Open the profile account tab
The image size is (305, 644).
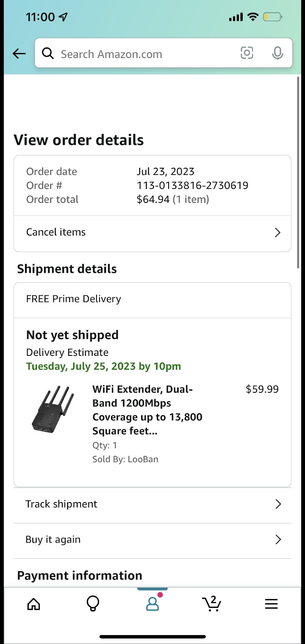[x=152, y=603]
